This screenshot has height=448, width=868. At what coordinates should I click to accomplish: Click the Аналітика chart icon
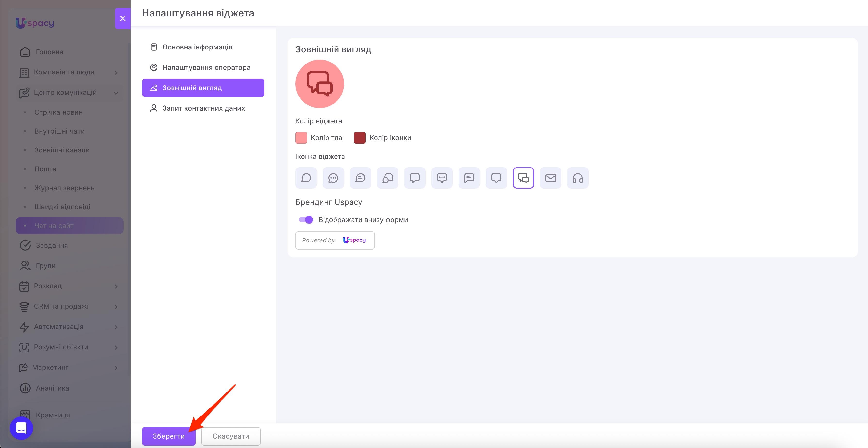click(x=25, y=388)
